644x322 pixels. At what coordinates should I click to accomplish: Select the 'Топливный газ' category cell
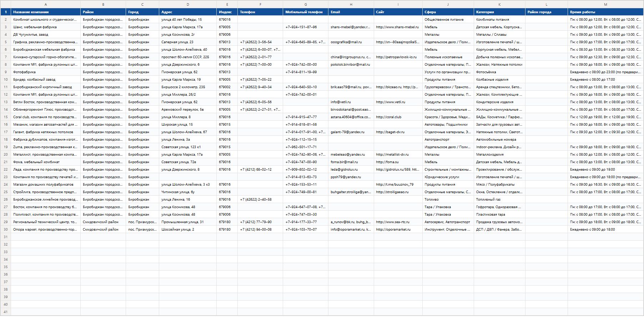(x=499, y=199)
